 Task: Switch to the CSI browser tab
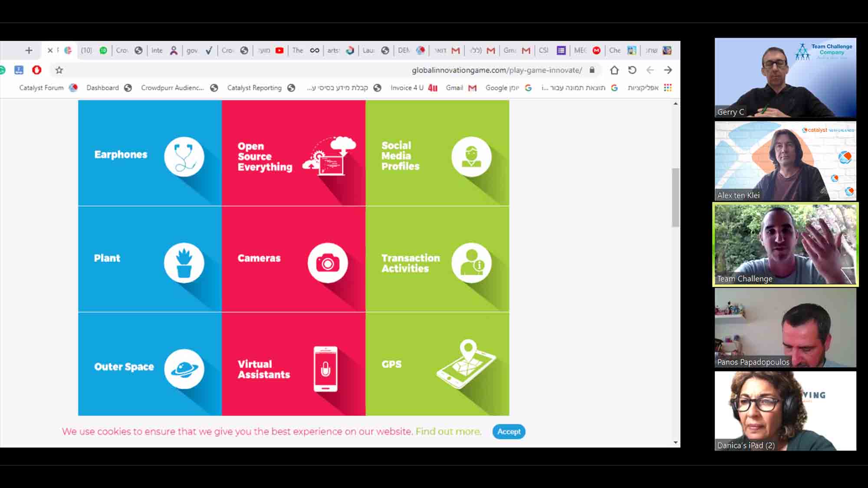[x=544, y=50]
